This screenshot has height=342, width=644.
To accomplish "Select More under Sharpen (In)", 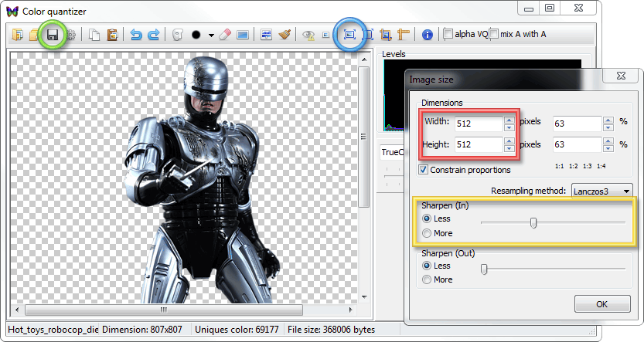I will tap(427, 233).
